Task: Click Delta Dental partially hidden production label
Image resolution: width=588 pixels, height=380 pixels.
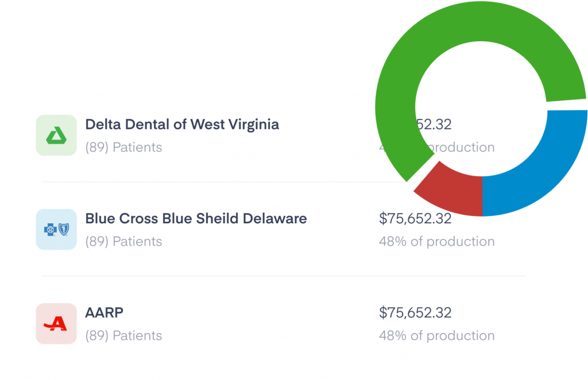Action: (x=461, y=148)
